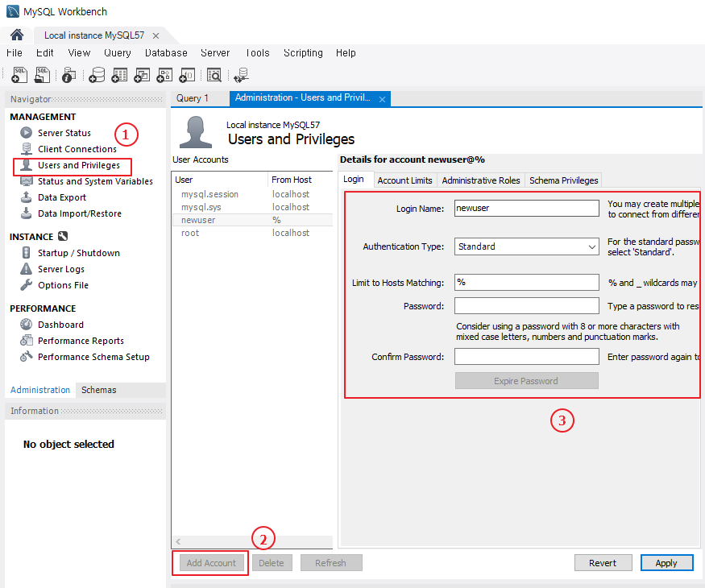Select the mysql.sys account row

253,207
